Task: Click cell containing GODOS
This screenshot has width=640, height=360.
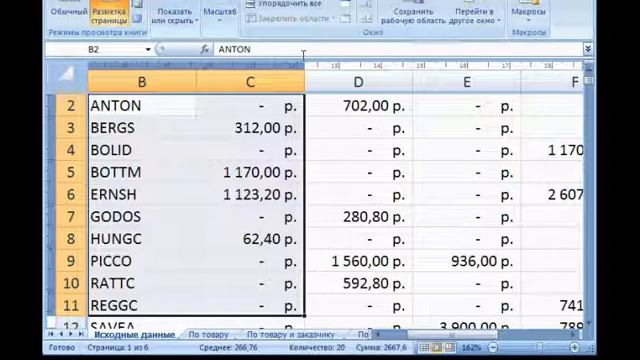Action: point(142,217)
